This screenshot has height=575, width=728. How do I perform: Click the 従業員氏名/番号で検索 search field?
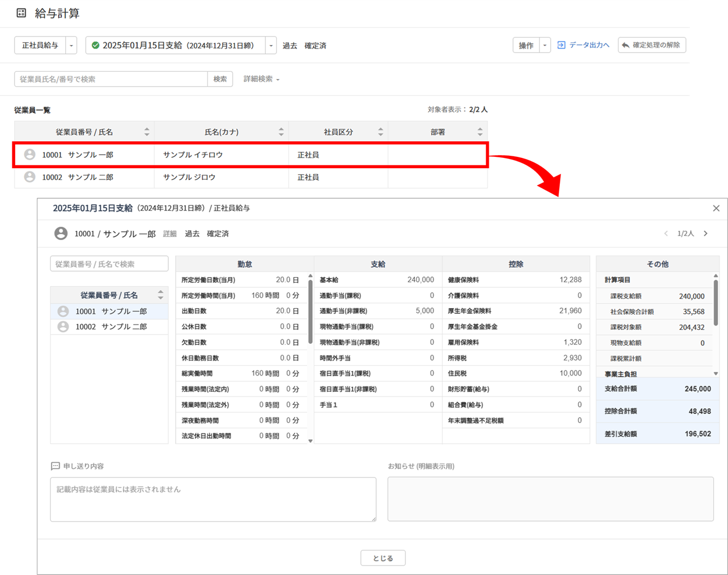(110, 79)
